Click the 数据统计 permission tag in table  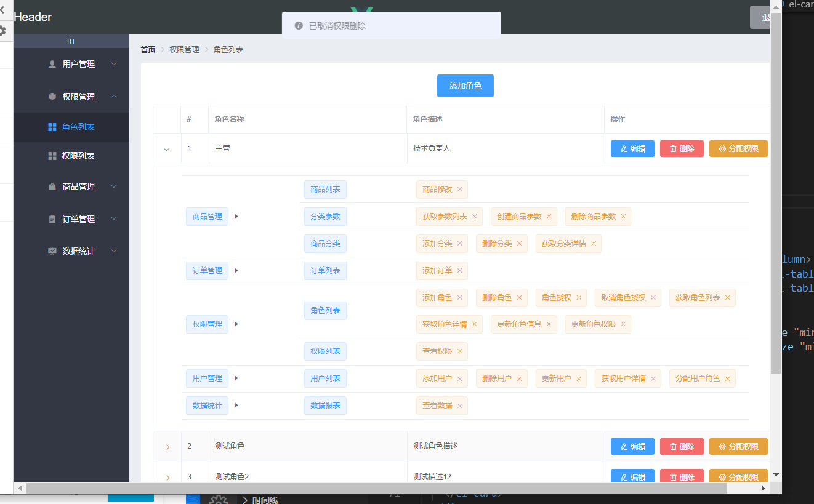tap(207, 406)
